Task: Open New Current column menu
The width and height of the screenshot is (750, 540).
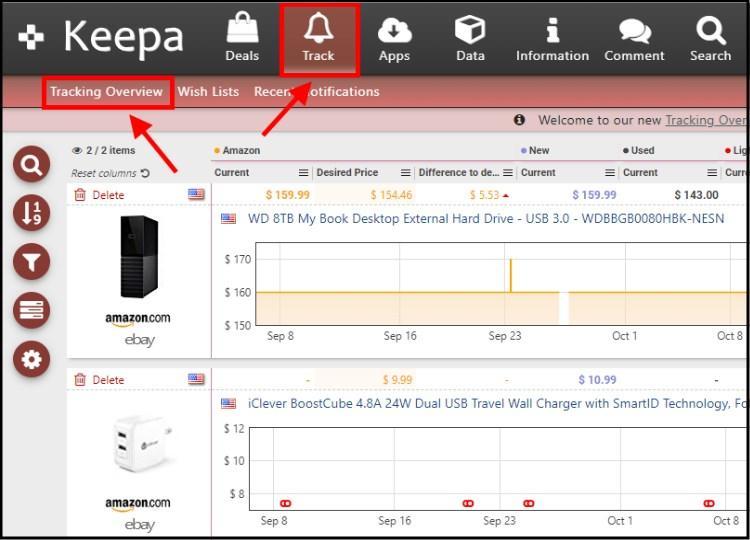Action: [610, 173]
